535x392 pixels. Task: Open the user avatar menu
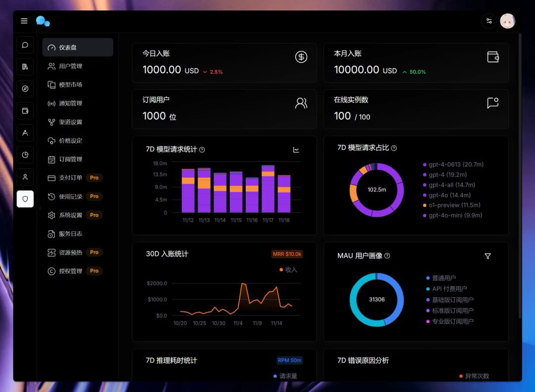click(507, 21)
